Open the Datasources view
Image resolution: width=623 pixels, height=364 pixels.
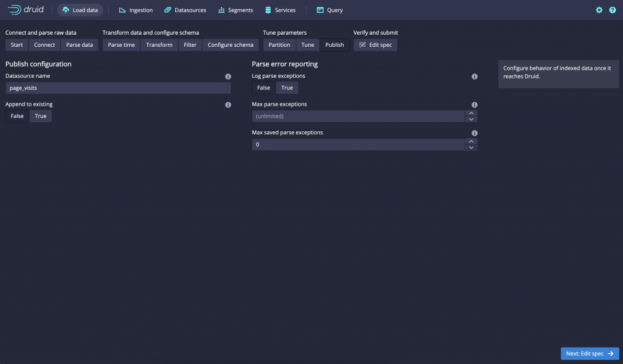click(x=185, y=10)
